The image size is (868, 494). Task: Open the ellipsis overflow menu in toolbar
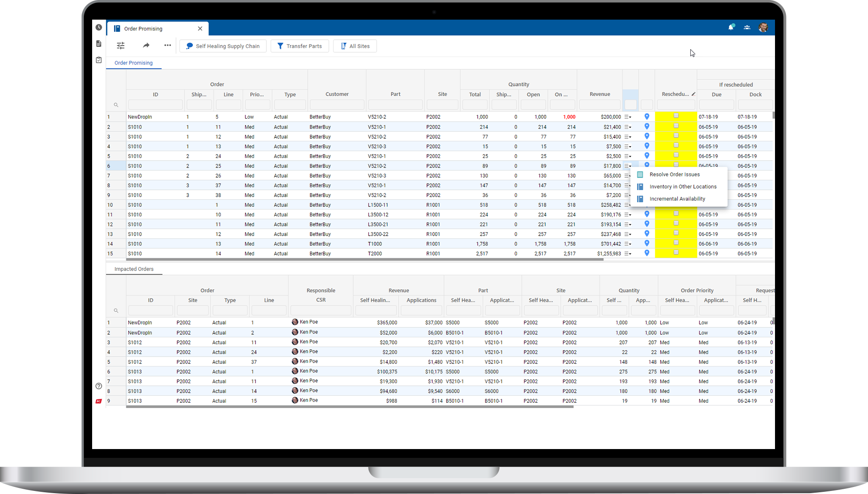pyautogui.click(x=168, y=45)
